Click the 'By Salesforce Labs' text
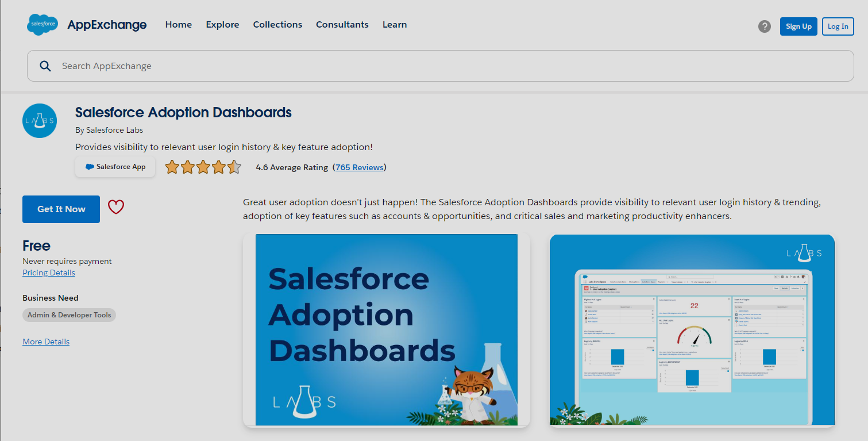868x441 pixels. pyautogui.click(x=109, y=130)
